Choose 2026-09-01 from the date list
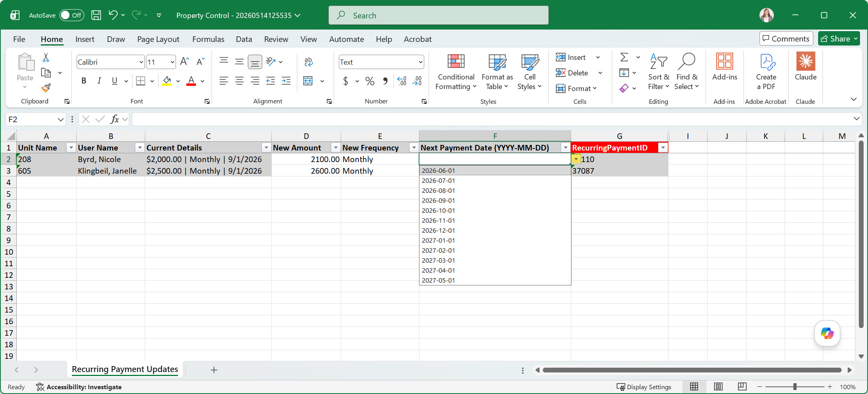The height and width of the screenshot is (394, 868). click(x=495, y=200)
